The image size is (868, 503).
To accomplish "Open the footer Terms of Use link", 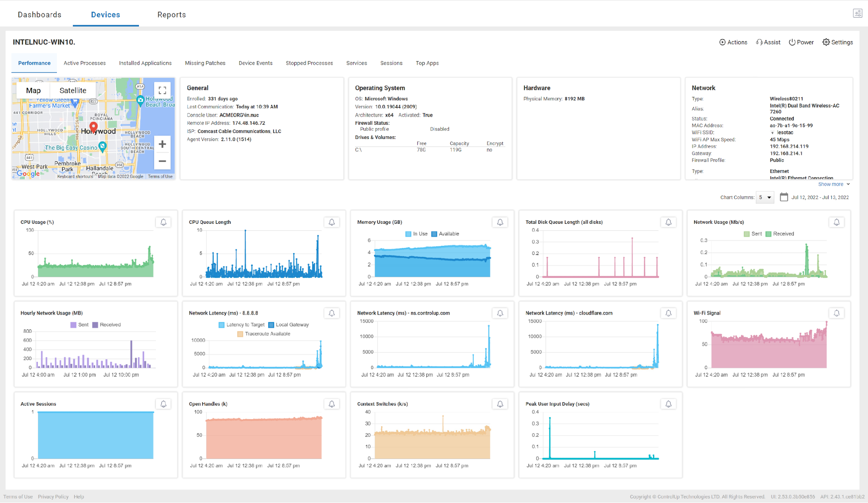I will (x=18, y=496).
